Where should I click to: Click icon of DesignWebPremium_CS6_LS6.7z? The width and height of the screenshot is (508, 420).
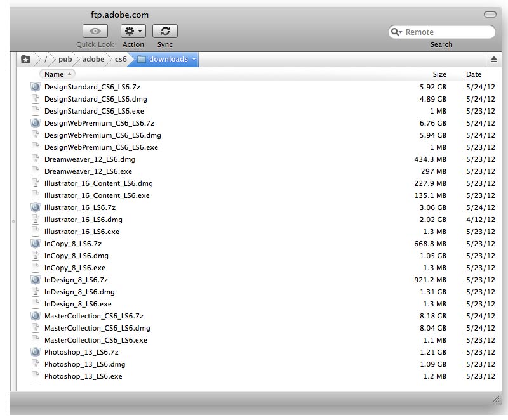pyautogui.click(x=36, y=123)
